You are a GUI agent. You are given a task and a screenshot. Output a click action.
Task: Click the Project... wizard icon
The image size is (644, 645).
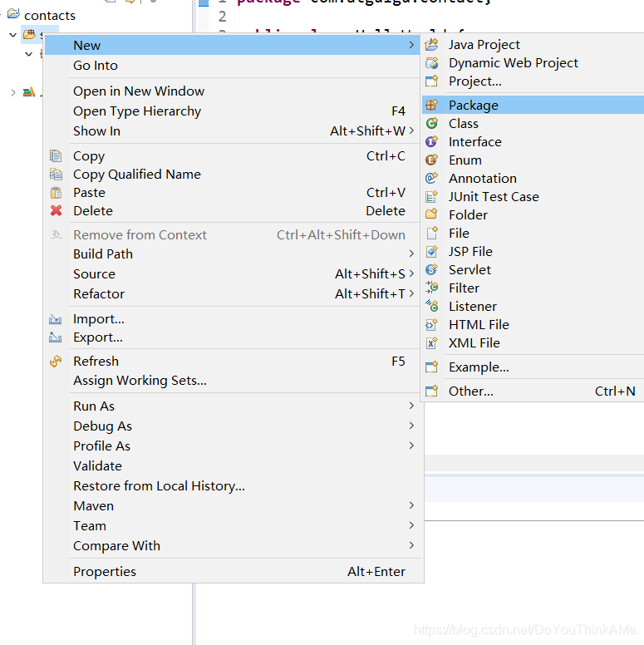431,81
